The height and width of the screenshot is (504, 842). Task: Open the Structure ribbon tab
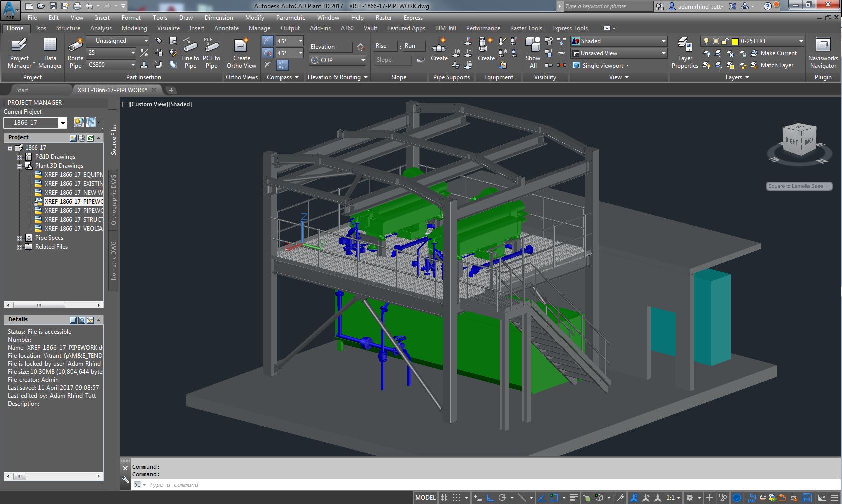(x=68, y=28)
